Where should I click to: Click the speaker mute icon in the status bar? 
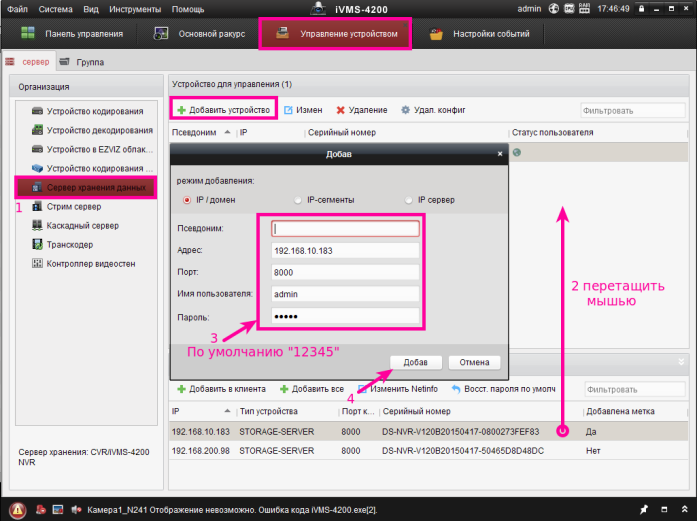click(x=75, y=509)
